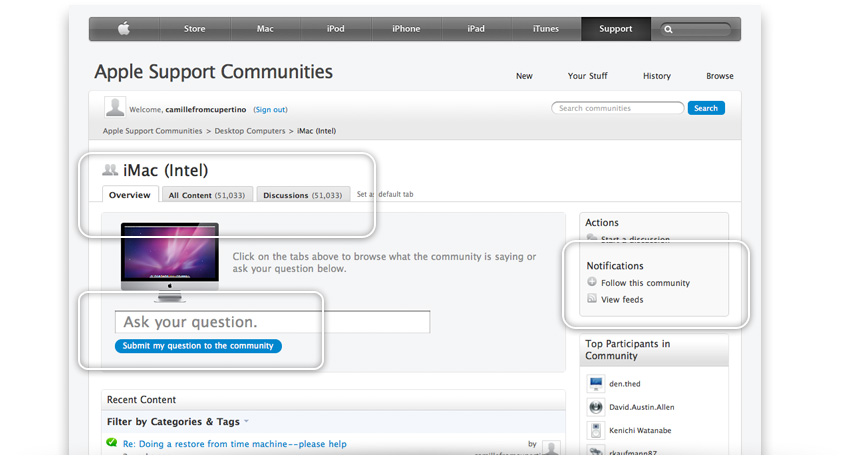Open Re: Doing a restore from time machine post
The height and width of the screenshot is (465, 850).
pos(235,444)
